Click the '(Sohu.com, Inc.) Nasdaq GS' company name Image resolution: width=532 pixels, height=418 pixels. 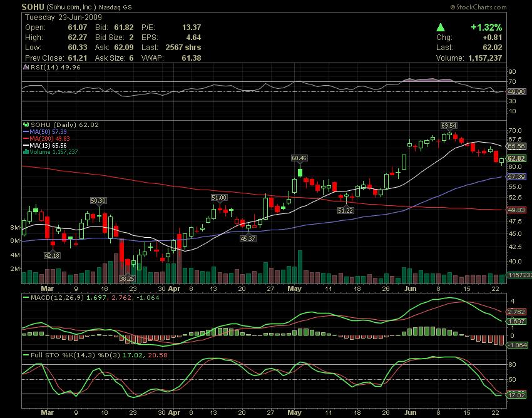click(89, 7)
